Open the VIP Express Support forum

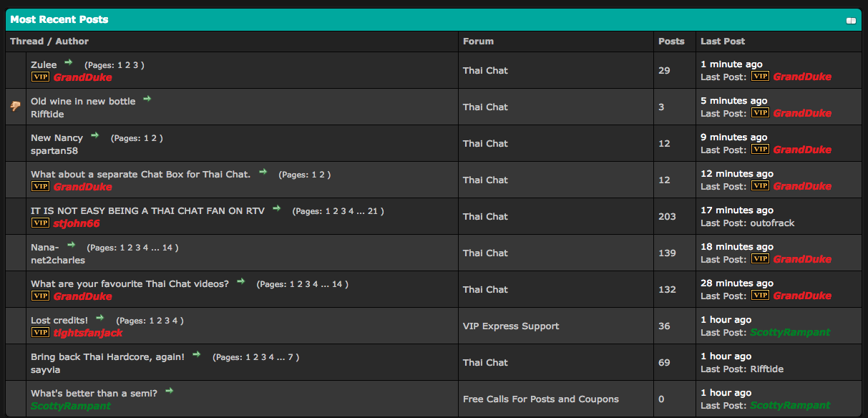tap(511, 326)
